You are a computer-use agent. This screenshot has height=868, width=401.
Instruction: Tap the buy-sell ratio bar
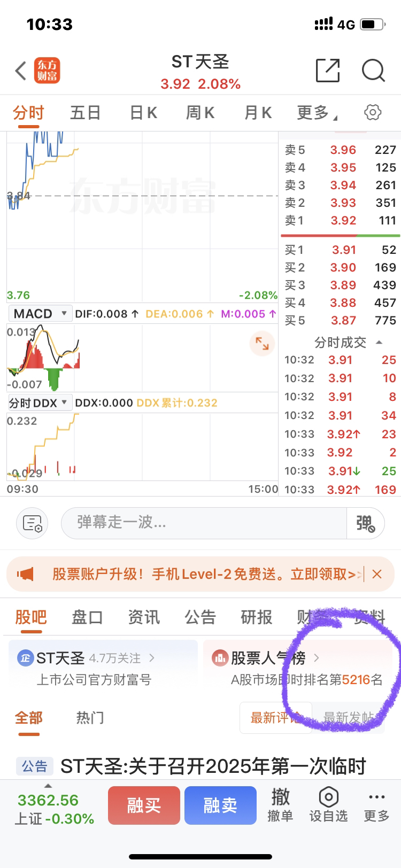tap(340, 235)
